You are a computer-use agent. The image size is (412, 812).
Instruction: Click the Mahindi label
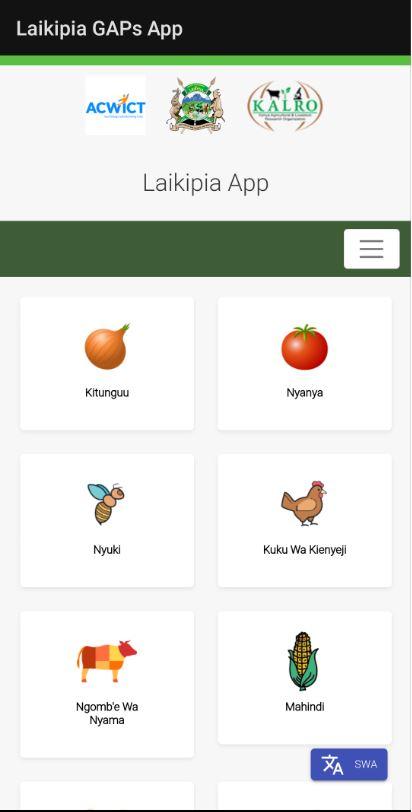[x=304, y=706]
